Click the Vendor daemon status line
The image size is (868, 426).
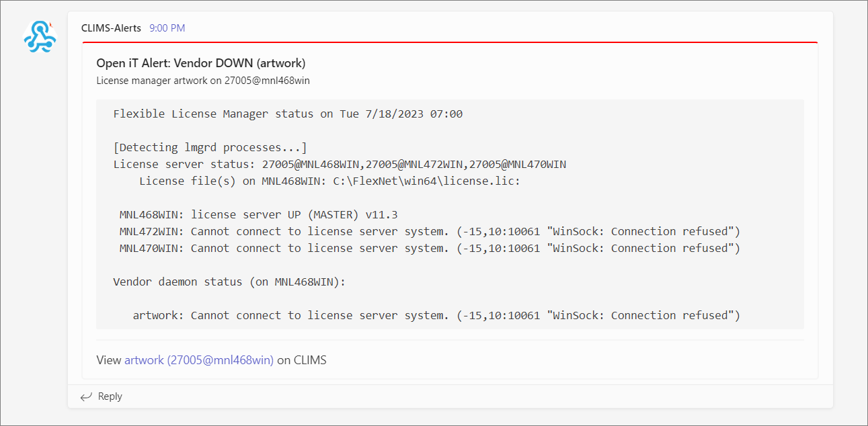(229, 282)
